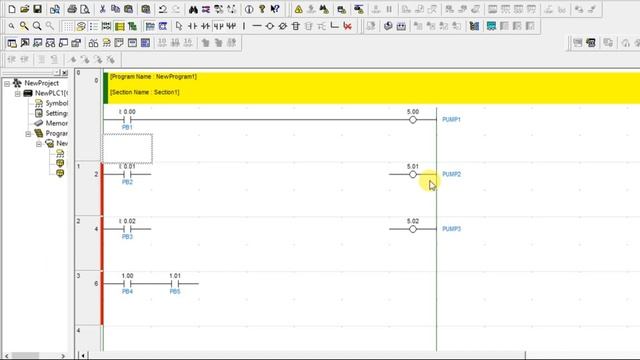Collapse the NewProgram tree node

(x=39, y=144)
